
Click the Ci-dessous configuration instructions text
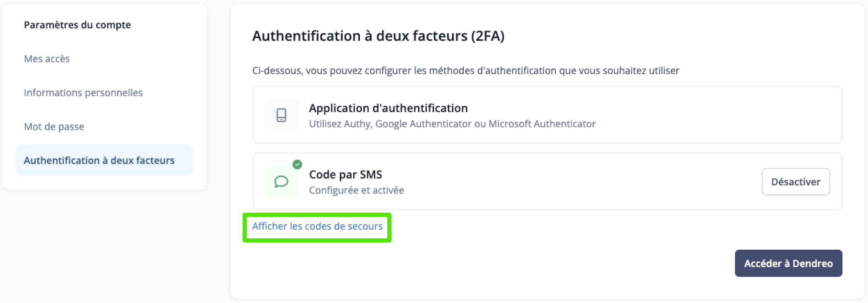(465, 71)
